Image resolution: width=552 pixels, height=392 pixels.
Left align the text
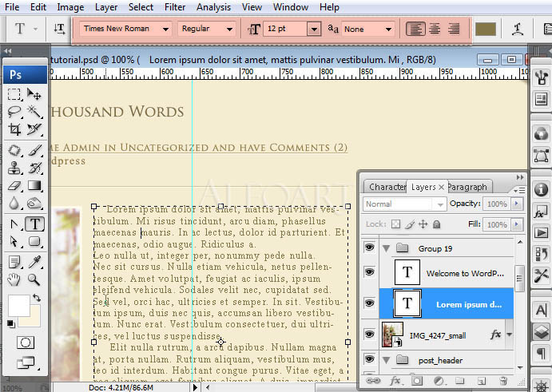[415, 29]
